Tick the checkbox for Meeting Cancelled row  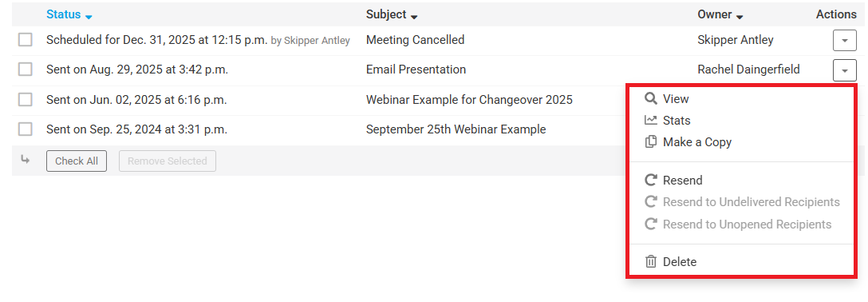click(25, 40)
